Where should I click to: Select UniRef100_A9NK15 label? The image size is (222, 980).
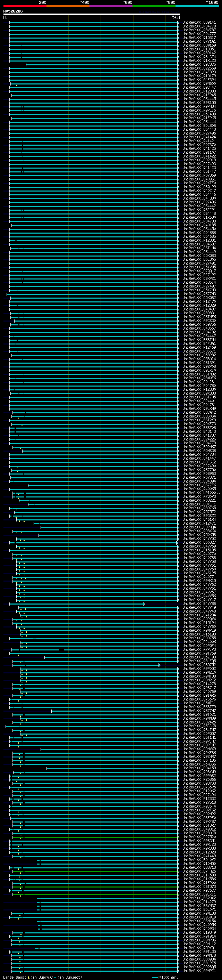click(x=199, y=581)
